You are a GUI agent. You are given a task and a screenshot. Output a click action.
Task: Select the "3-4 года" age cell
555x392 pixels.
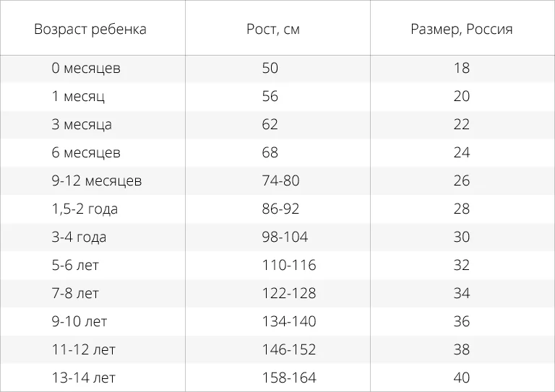point(79,238)
